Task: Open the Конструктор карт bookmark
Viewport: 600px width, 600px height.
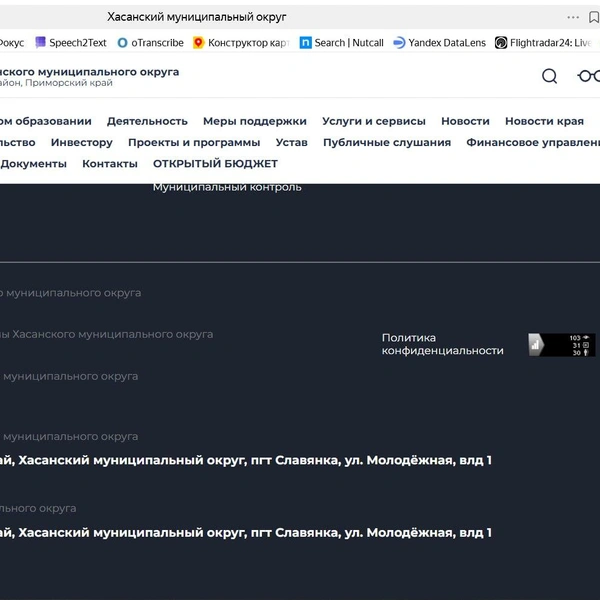Action: tap(241, 42)
